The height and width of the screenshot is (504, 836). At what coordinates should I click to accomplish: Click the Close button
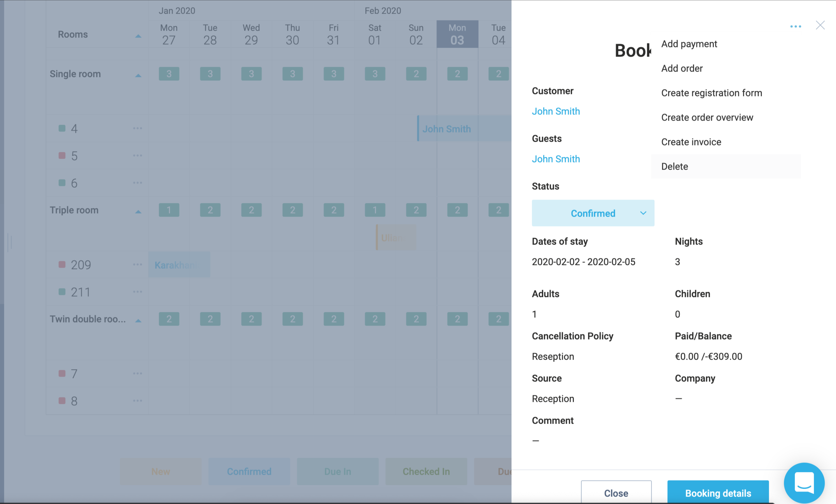pos(616,492)
